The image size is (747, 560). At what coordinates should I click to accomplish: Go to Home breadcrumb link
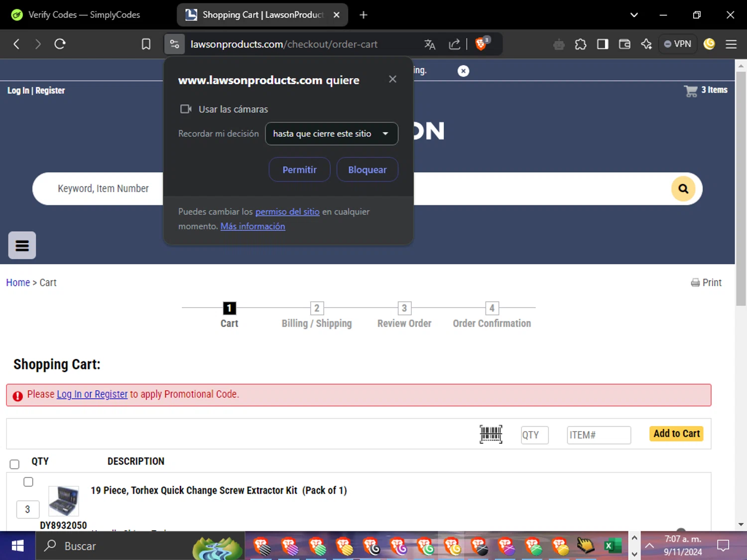(x=18, y=282)
